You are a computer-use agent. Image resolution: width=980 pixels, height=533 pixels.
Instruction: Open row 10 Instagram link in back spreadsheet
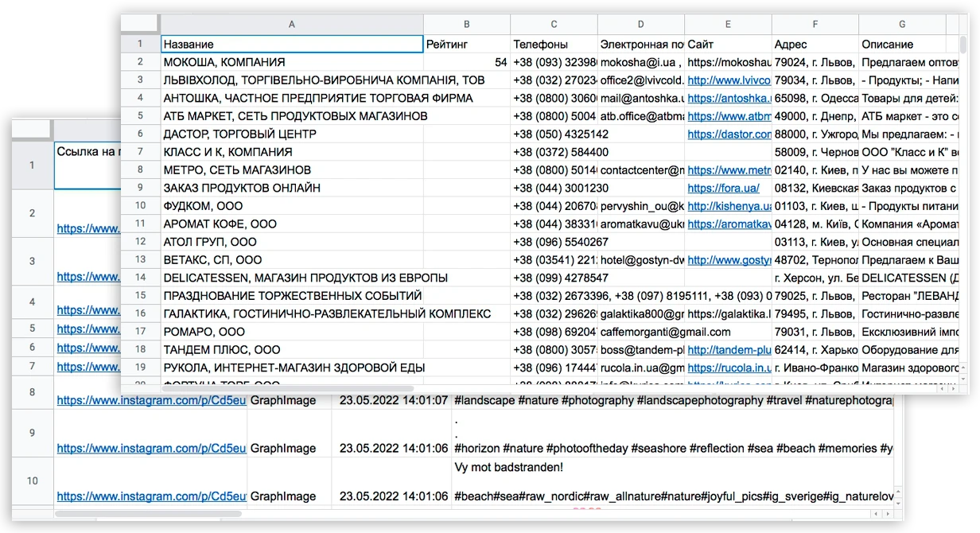(x=151, y=497)
